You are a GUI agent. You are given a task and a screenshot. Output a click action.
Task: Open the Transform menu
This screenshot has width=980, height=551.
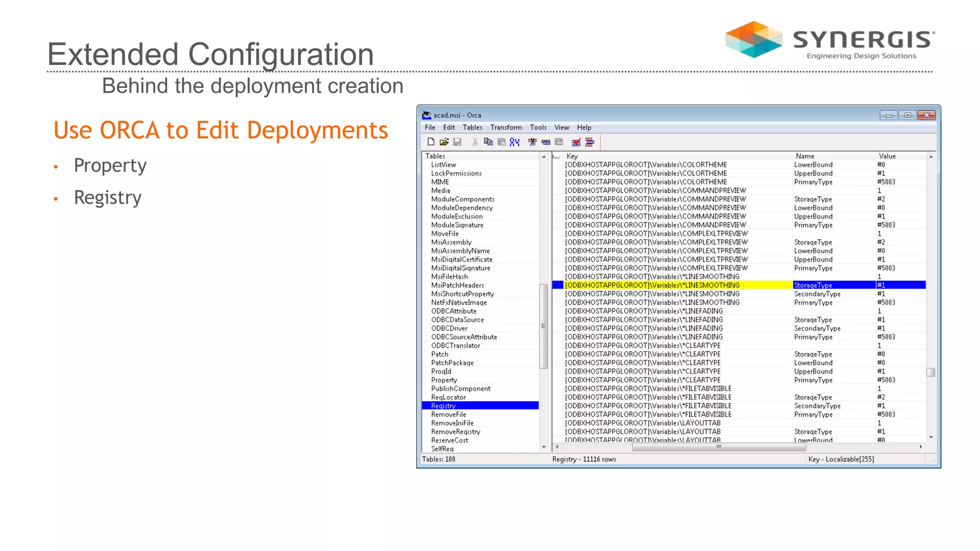point(506,127)
